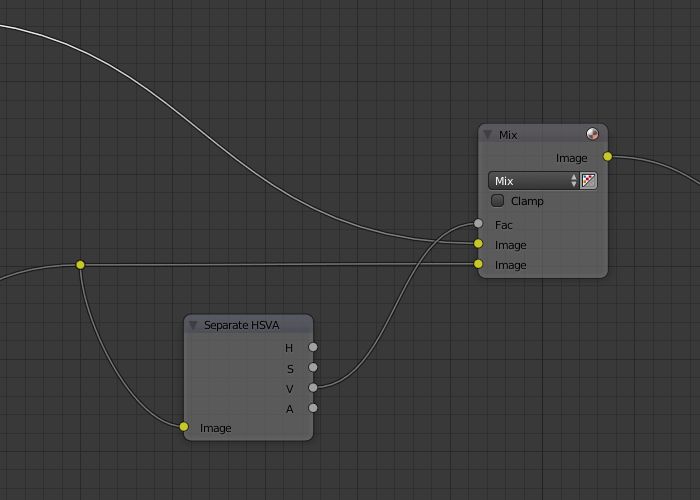Viewport: 700px width, 500px height.
Task: Click Separate HSVA Image input socket
Action: [x=183, y=426]
